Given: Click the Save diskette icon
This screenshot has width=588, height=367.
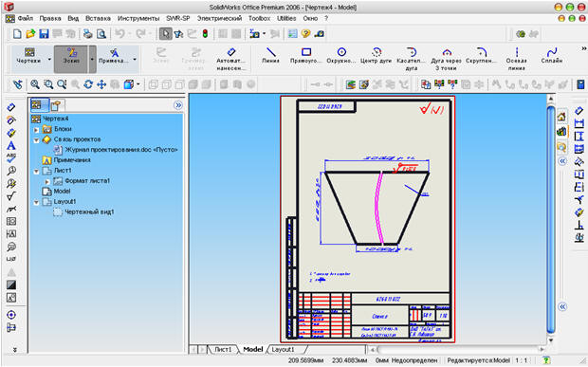Looking at the screenshot, I should [44, 34].
